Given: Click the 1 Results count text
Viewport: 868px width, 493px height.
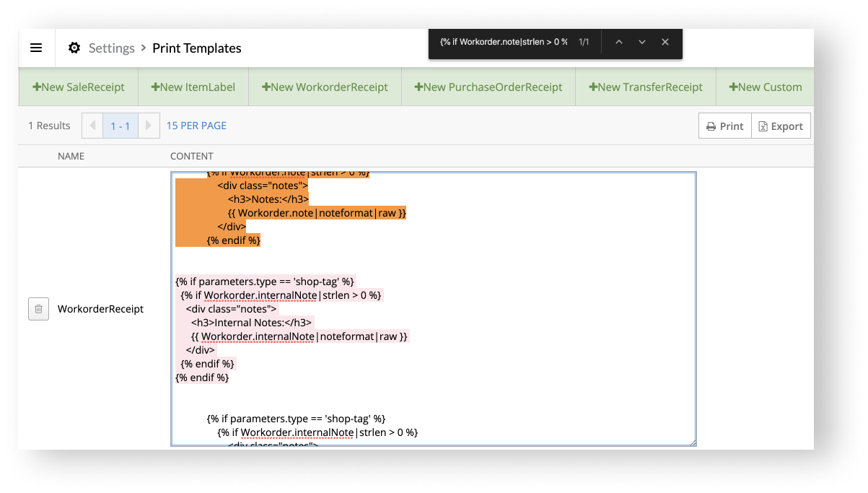Looking at the screenshot, I should 49,126.
